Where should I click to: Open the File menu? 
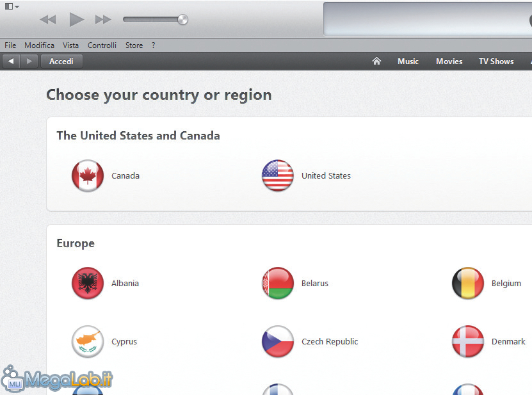[x=10, y=45]
